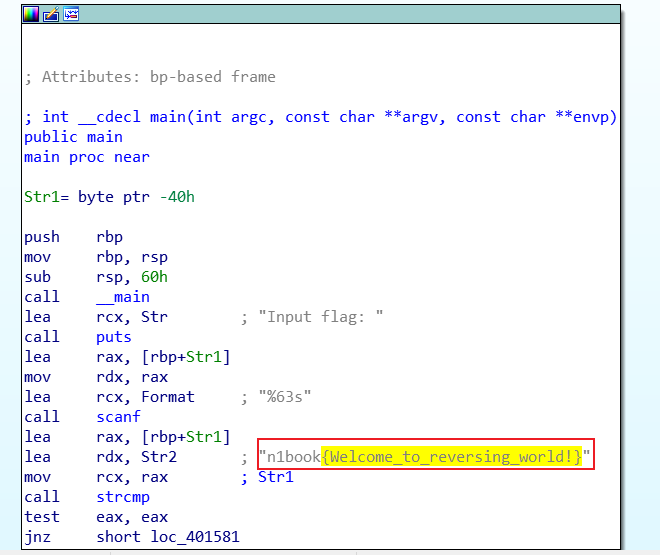Click the 'main proc near' line

86,157
